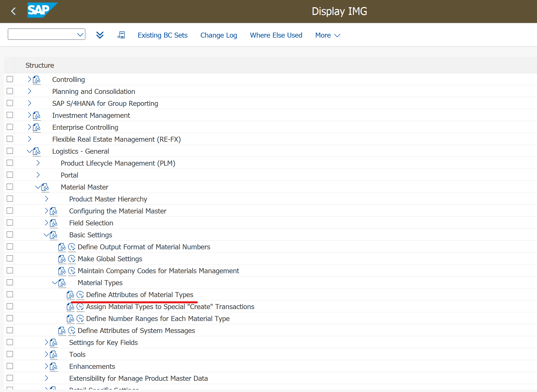This screenshot has width=537, height=392.
Task: Click Change Log button
Action: (218, 35)
